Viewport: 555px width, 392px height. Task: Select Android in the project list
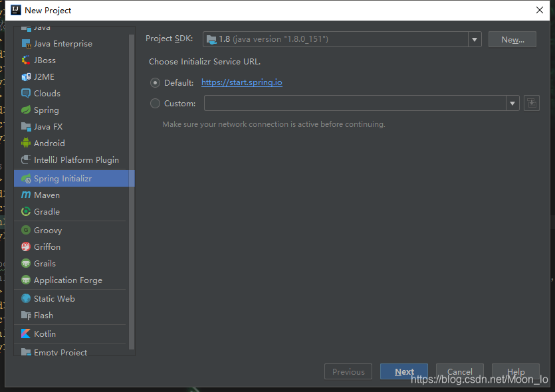71,143
